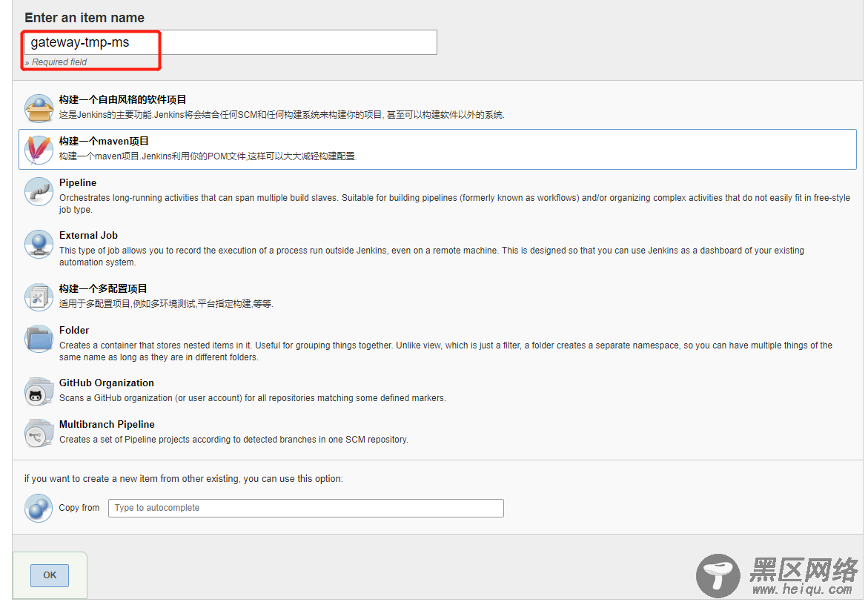Image resolution: width=868 pixels, height=602 pixels.
Task: Click the GitHub Organization octocat icon
Action: tap(39, 391)
